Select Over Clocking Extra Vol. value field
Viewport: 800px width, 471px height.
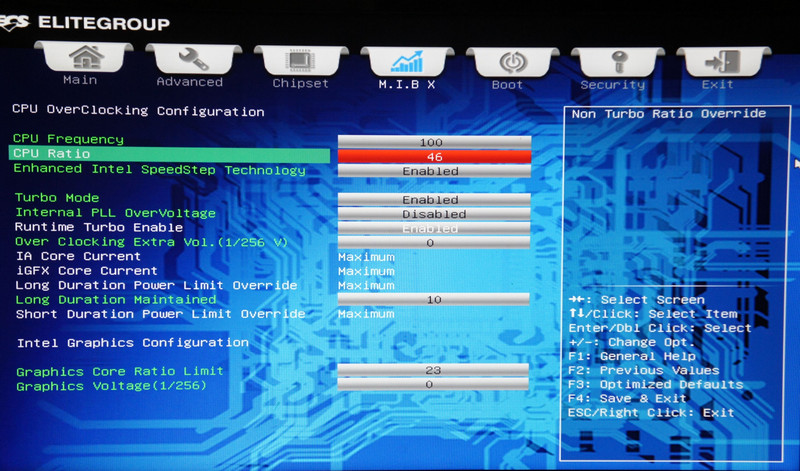point(434,242)
